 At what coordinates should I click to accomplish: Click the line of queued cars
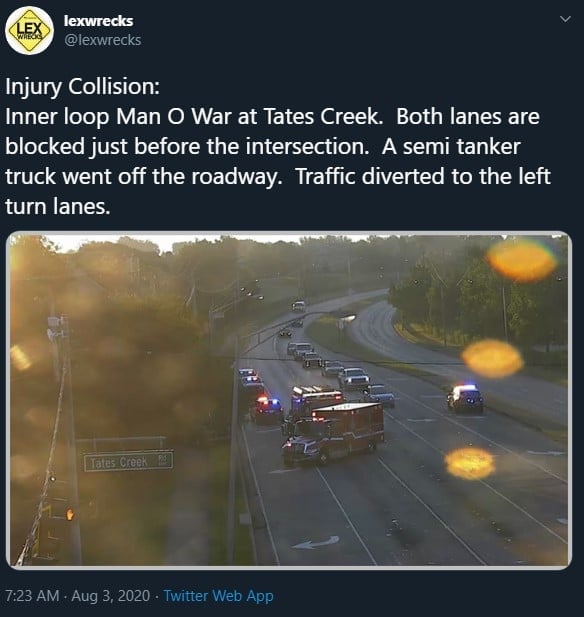340,372
